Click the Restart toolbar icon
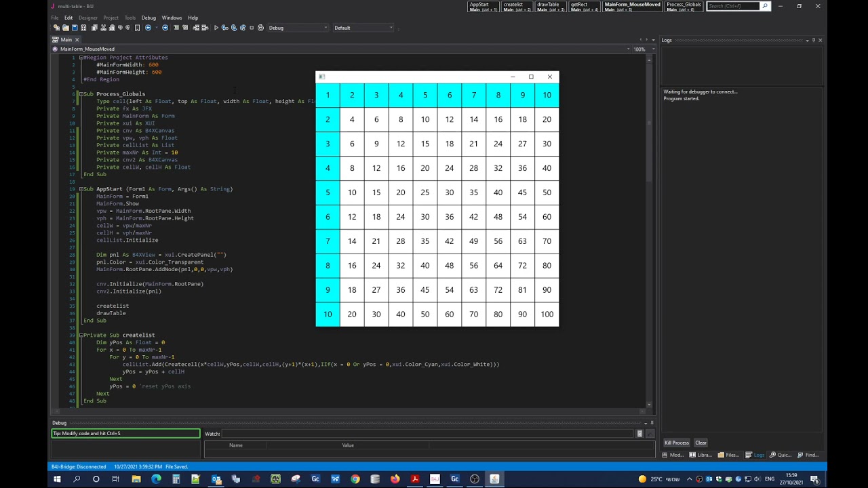Viewport: 868px width, 488px height. coord(260,28)
